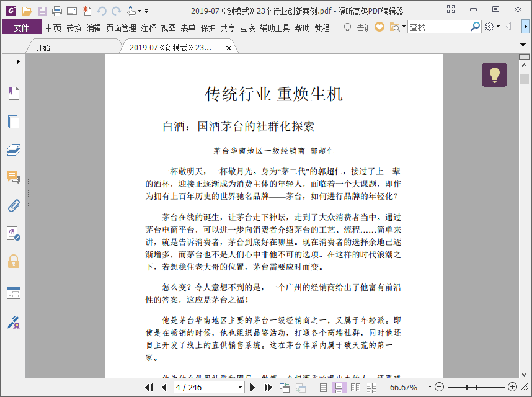Screen dimensions: 532x397
Task: Open the Comments panel icon
Action: point(14,177)
